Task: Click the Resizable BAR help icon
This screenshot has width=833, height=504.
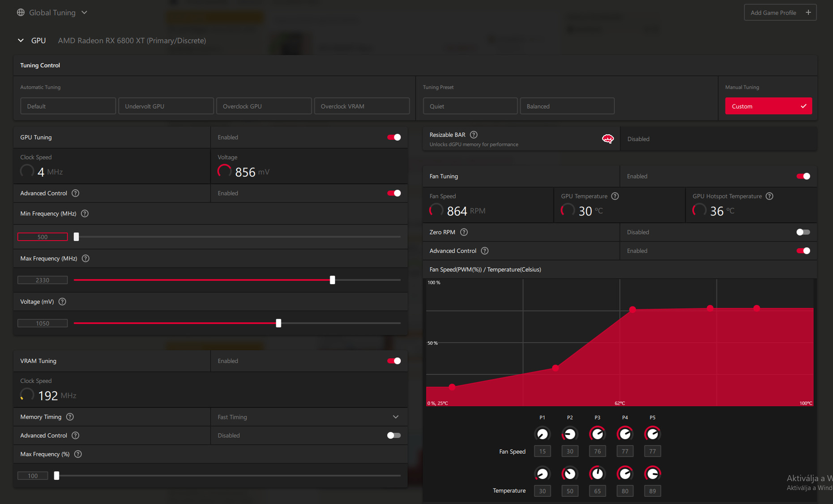Action: point(474,135)
